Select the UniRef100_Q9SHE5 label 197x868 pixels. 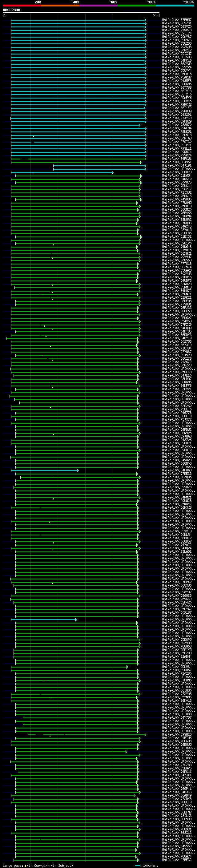pyautogui.click(x=177, y=735)
